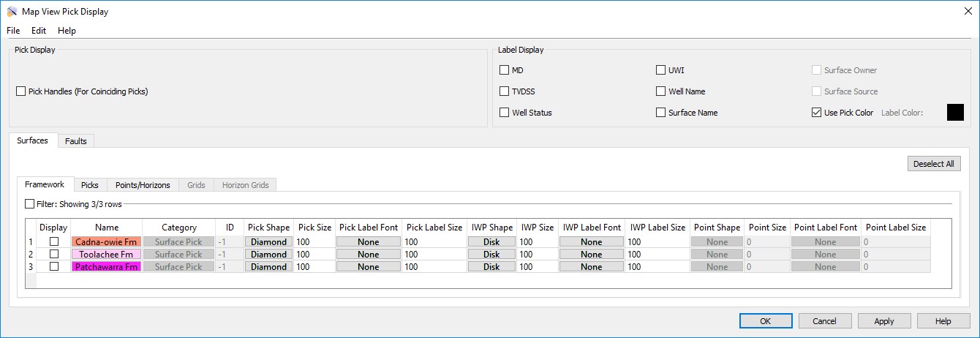Select the Picks sub-tab
Viewport: 980px width, 338px height.
click(90, 185)
